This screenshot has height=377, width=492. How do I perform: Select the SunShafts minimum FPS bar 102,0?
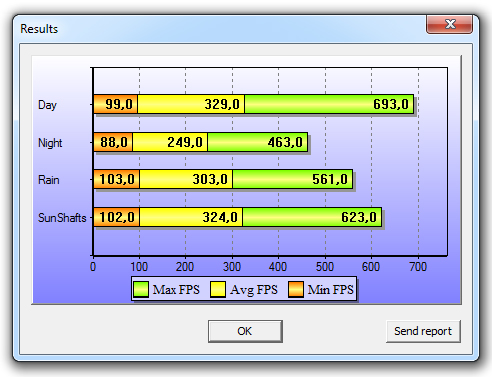click(116, 217)
